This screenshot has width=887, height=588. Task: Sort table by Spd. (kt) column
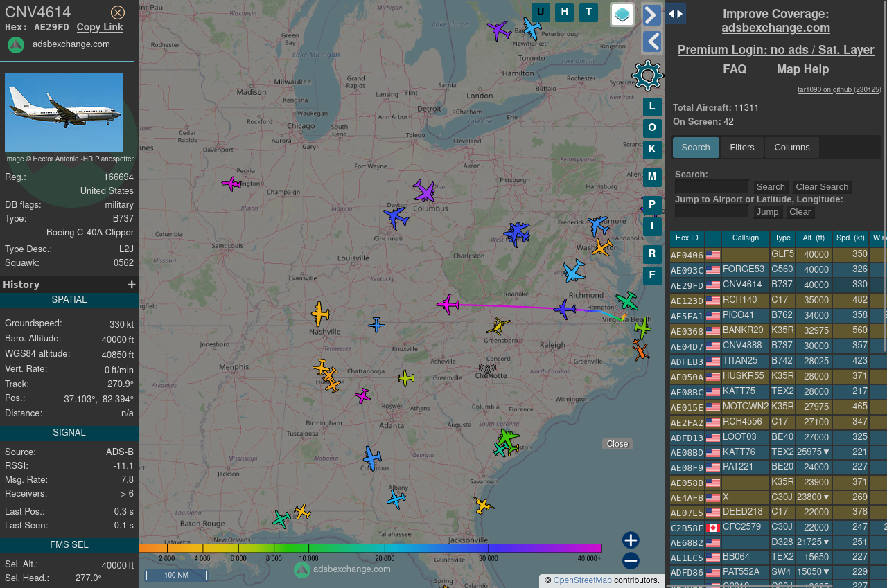(x=850, y=238)
